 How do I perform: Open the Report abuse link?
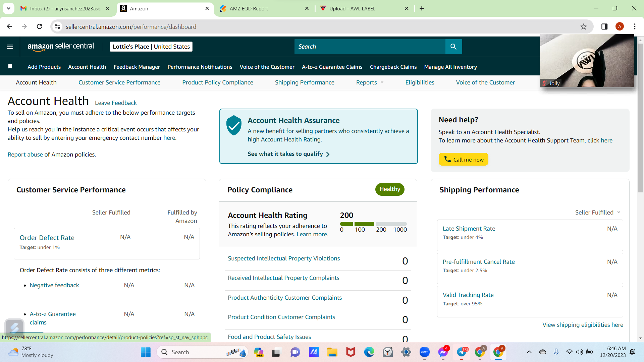tap(25, 155)
